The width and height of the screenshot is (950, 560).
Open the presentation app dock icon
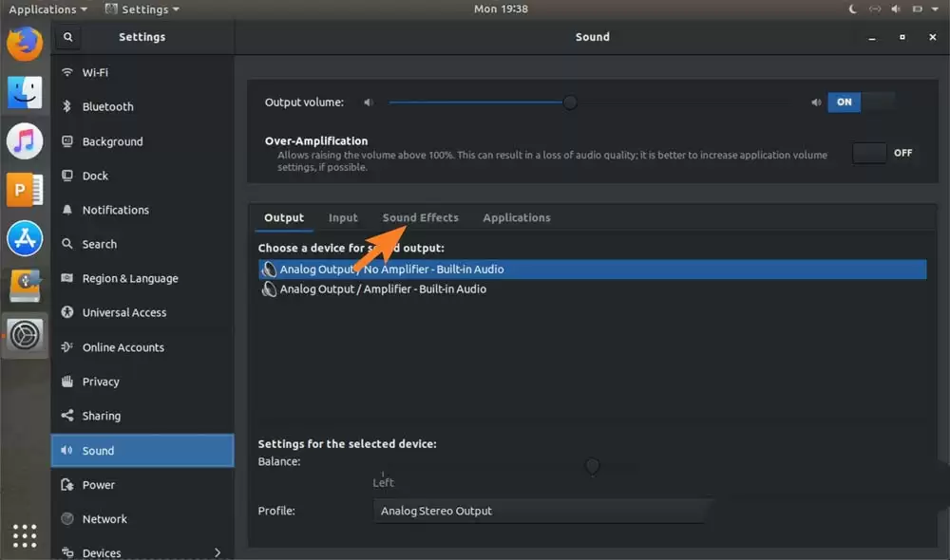25,190
